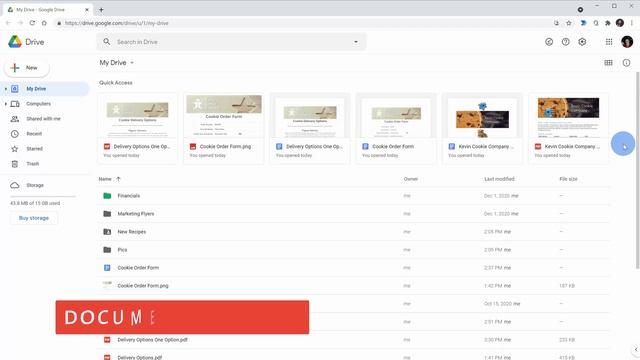Open the Help question mark icon

(565, 42)
